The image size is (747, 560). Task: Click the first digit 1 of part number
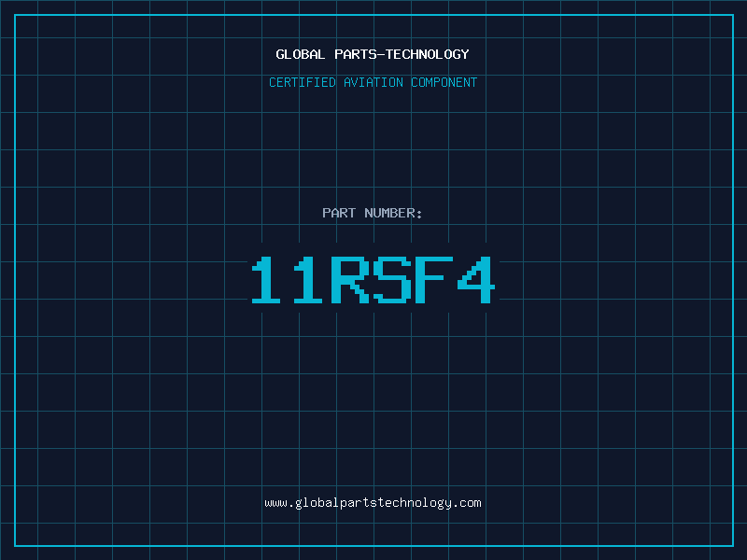click(267, 280)
